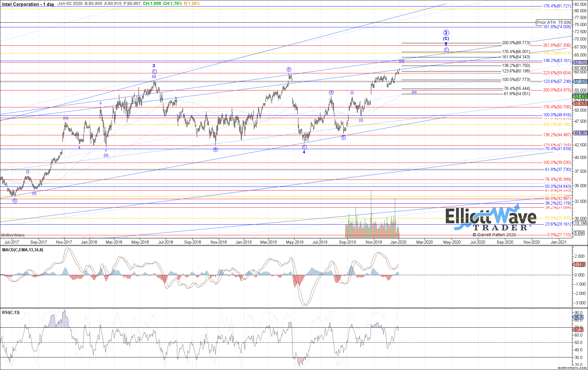Click the circled "3" wave label above "(C)"
Viewport: 588px width, 370px height.
[446, 33]
